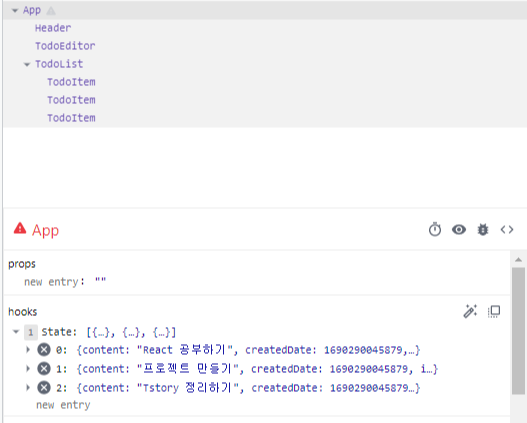The height and width of the screenshot is (423, 527).
Task: Collapse the App node in component tree
Action: pos(14,11)
